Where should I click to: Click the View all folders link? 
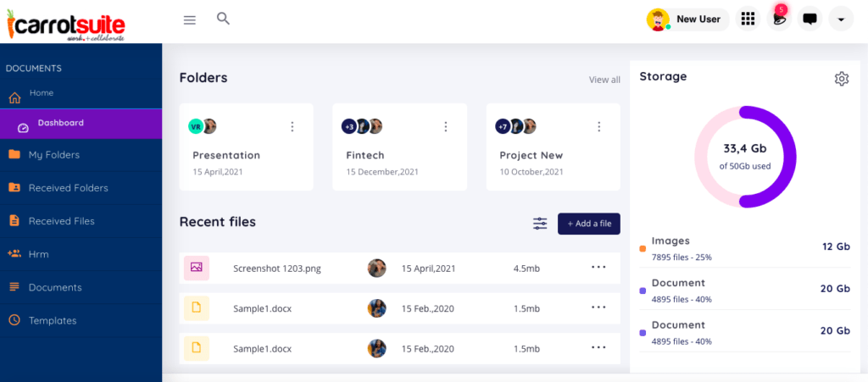(604, 80)
